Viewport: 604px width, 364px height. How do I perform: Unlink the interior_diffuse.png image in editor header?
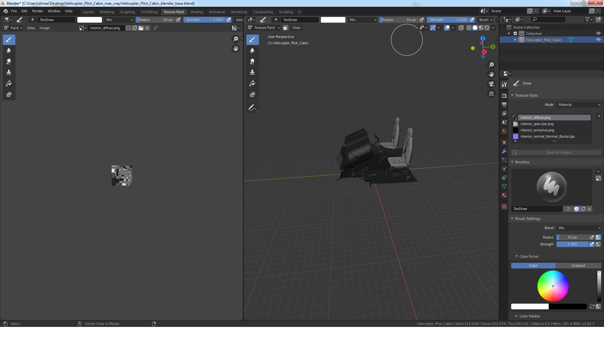pyautogui.click(x=147, y=28)
